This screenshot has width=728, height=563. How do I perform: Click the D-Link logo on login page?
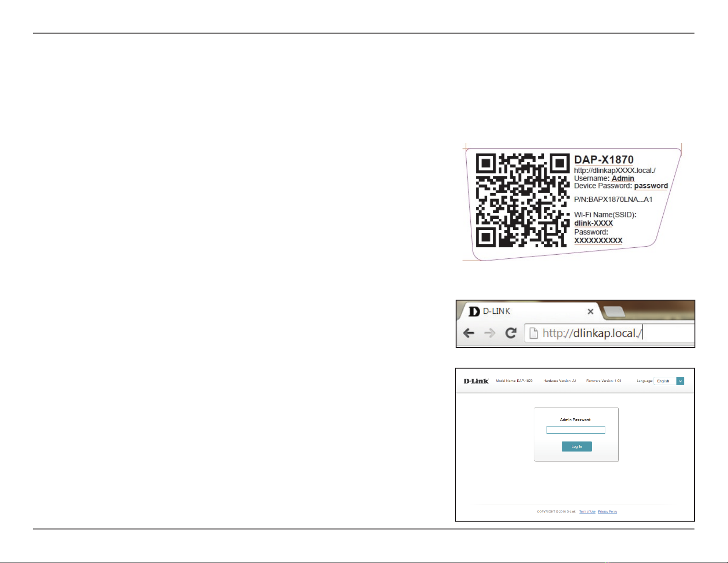point(476,381)
